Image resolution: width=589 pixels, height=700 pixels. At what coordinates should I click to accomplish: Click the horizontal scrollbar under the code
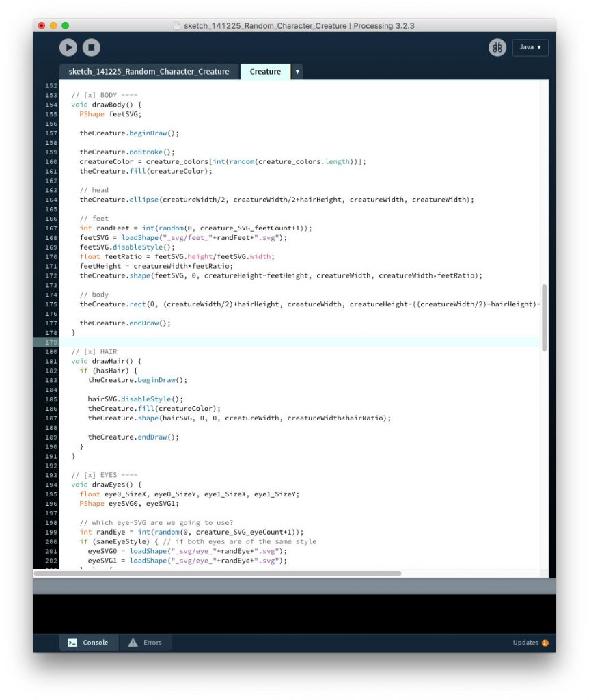click(x=219, y=574)
